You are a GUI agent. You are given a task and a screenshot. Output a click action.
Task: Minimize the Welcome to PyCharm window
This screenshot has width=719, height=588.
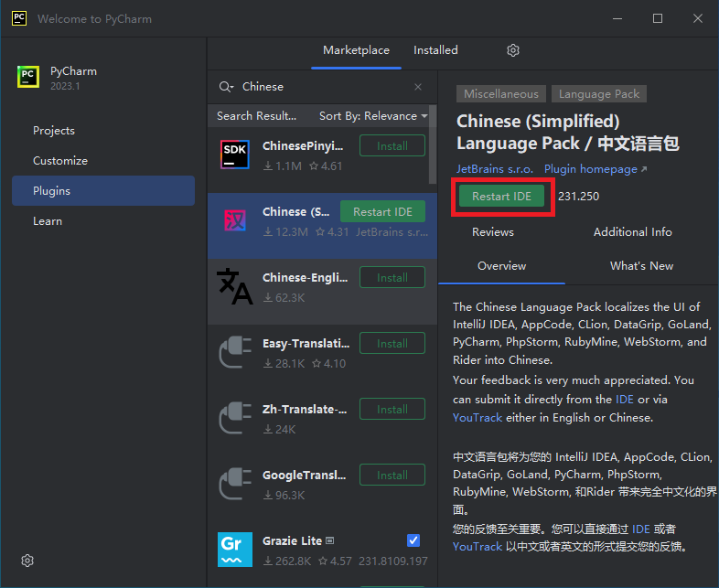617,18
